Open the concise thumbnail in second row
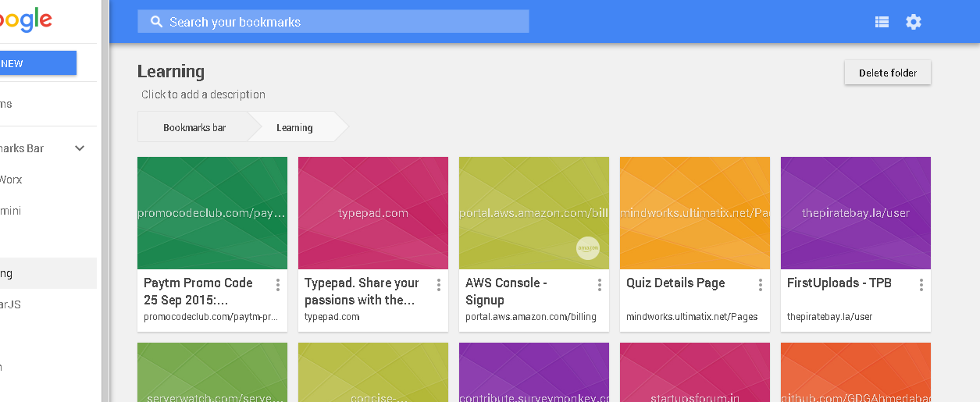 pos(373,372)
